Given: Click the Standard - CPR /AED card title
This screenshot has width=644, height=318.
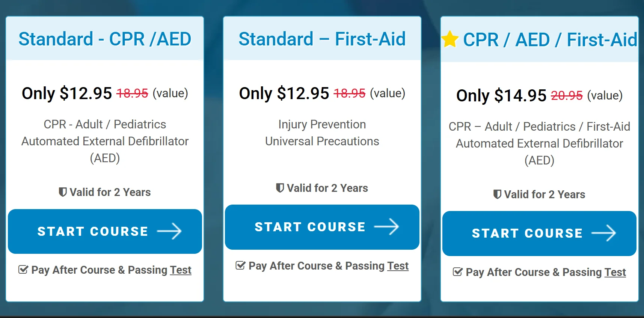Looking at the screenshot, I should tap(105, 39).
